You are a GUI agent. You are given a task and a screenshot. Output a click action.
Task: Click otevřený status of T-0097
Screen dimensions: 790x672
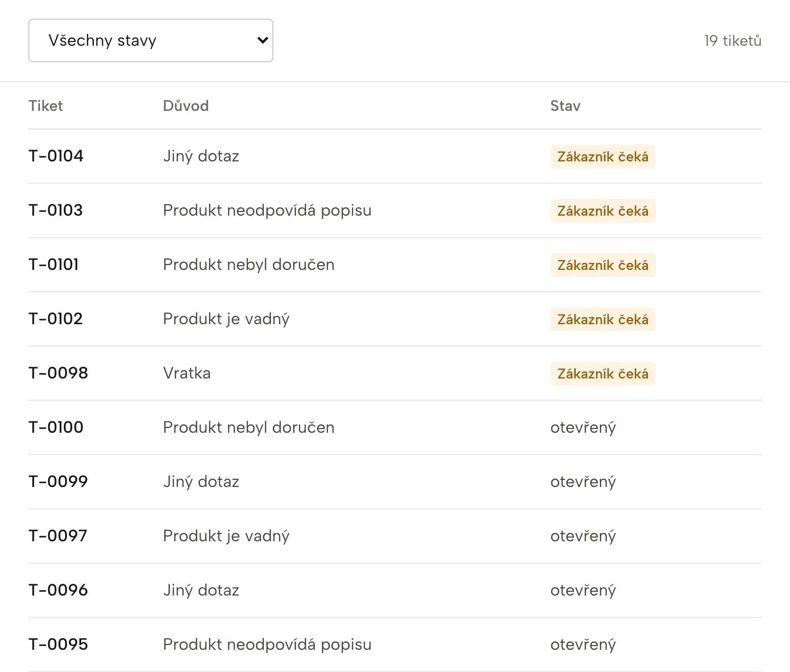[x=583, y=536]
